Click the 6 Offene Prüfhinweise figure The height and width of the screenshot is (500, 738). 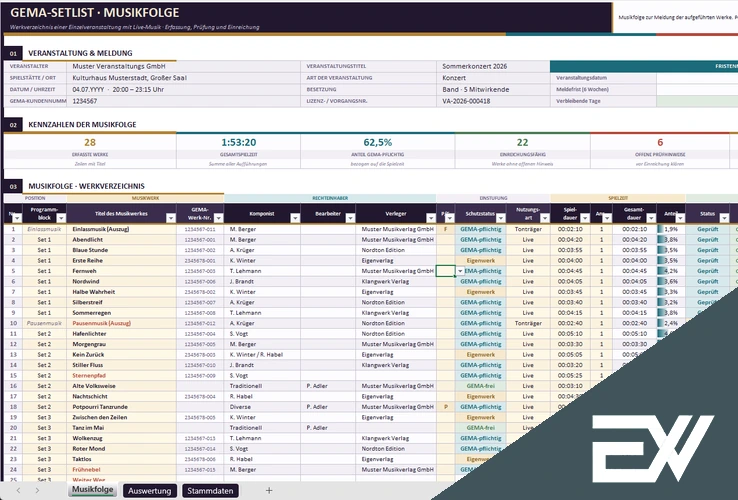point(660,142)
